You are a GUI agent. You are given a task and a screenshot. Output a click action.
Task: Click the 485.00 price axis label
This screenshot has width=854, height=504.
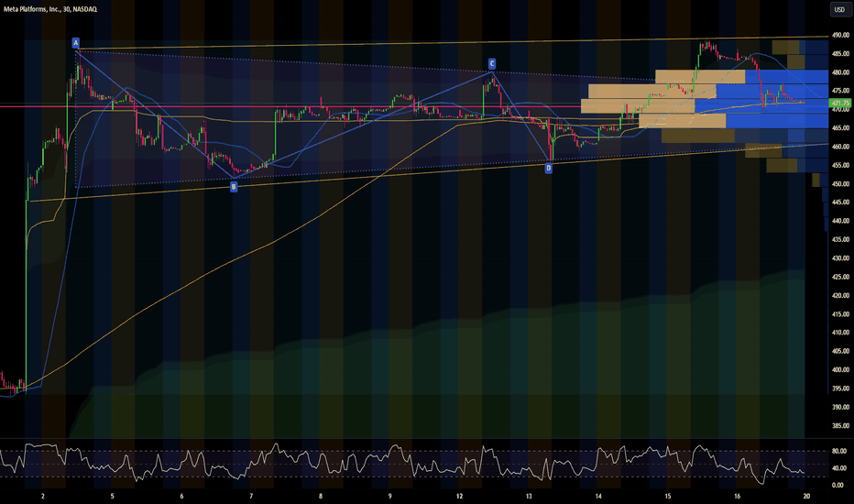click(840, 54)
